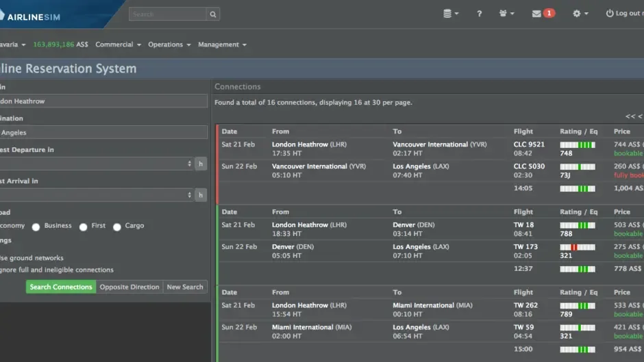The image size is (644, 362).
Task: Click rating bar for flight TW 59
Action: (578, 328)
